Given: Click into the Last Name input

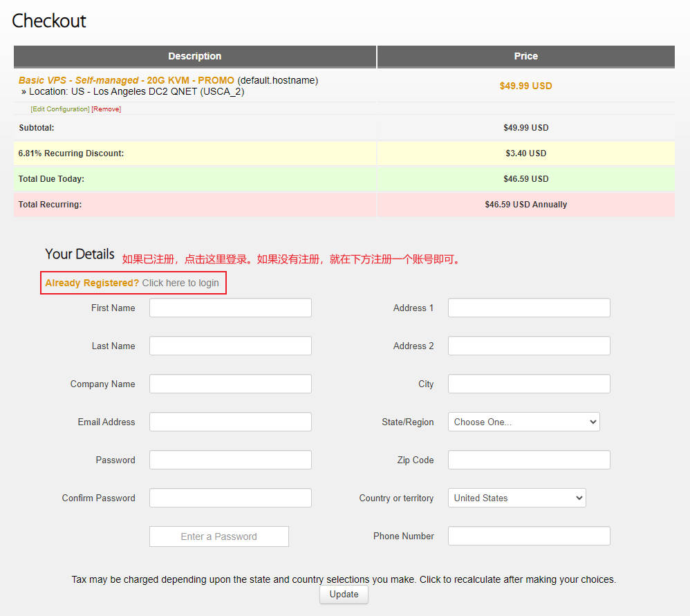Looking at the screenshot, I should (230, 346).
